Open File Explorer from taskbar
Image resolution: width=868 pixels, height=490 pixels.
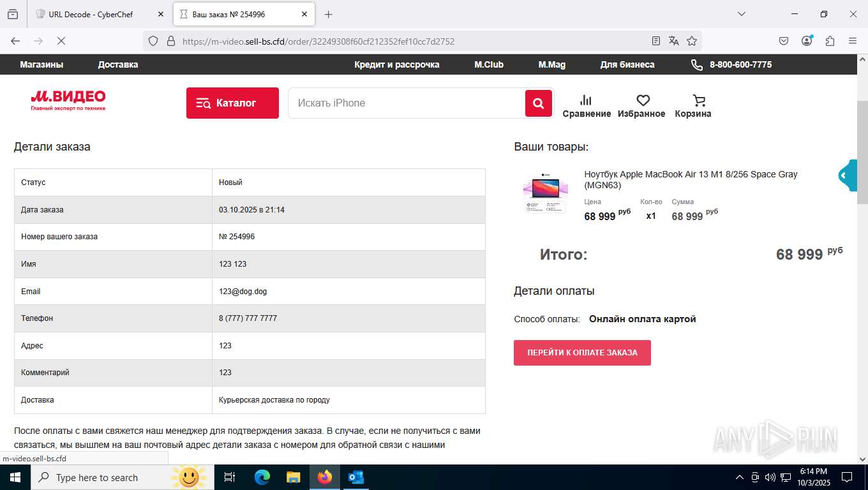click(294, 477)
